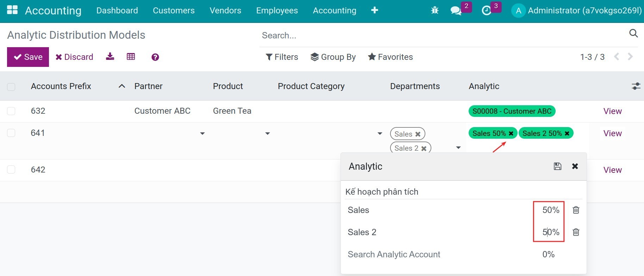Sort by Accounts Prefix caret
Screen dimensions: 644x276
click(122, 86)
